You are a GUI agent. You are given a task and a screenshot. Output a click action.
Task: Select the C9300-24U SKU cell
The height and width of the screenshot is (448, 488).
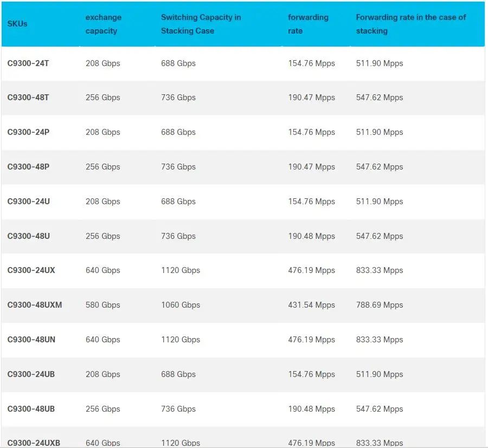[x=28, y=202]
